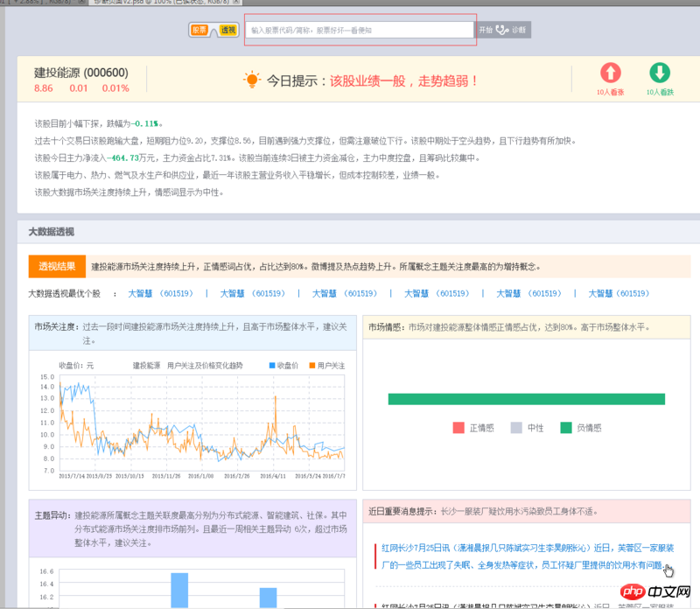Viewport: 700px width, 609px height.
Task: Click the green down-arrow bearish vote icon
Action: tap(660, 73)
